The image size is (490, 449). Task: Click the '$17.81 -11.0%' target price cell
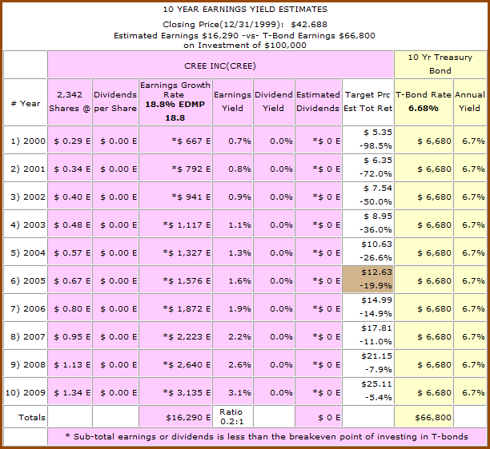pos(368,336)
